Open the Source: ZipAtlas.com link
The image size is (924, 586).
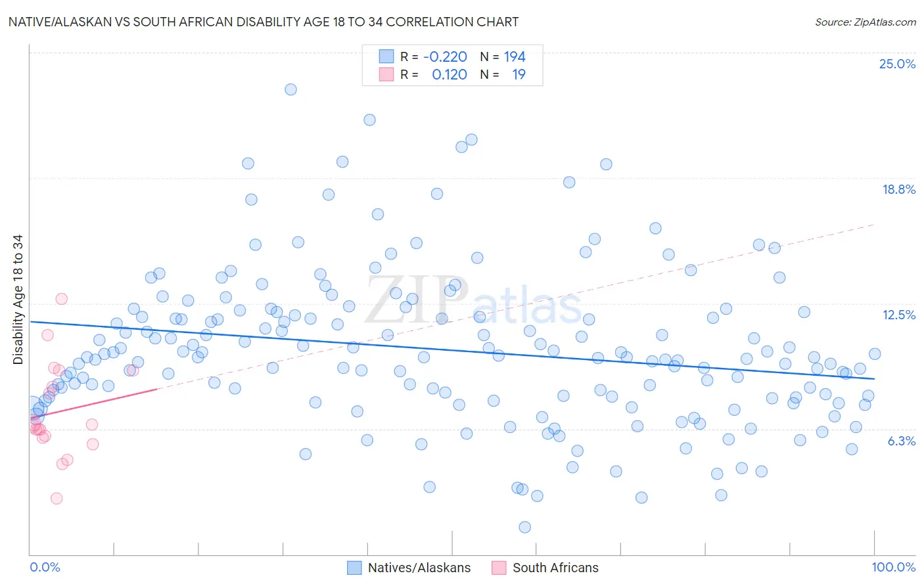click(x=866, y=22)
